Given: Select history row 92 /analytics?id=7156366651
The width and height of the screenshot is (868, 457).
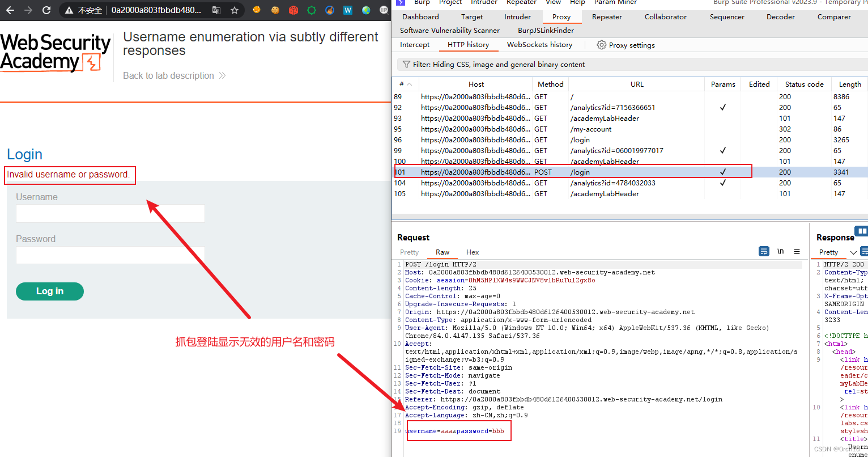Looking at the screenshot, I should (630, 107).
